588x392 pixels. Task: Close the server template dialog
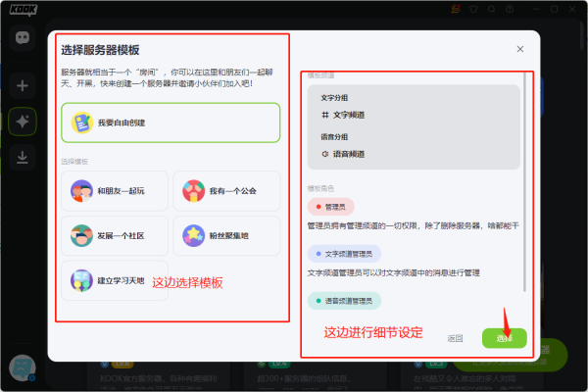(x=520, y=49)
